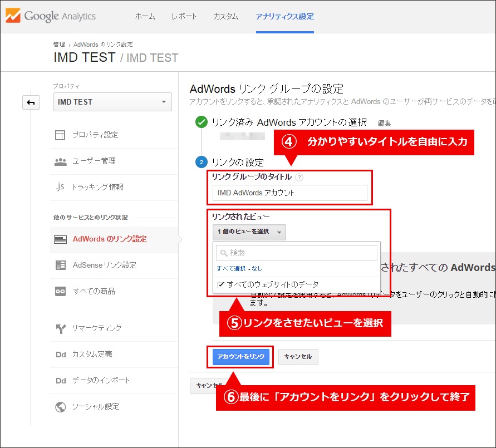Click the リンクグループのタイトル input field
This screenshot has height=448, width=496.
tap(290, 193)
